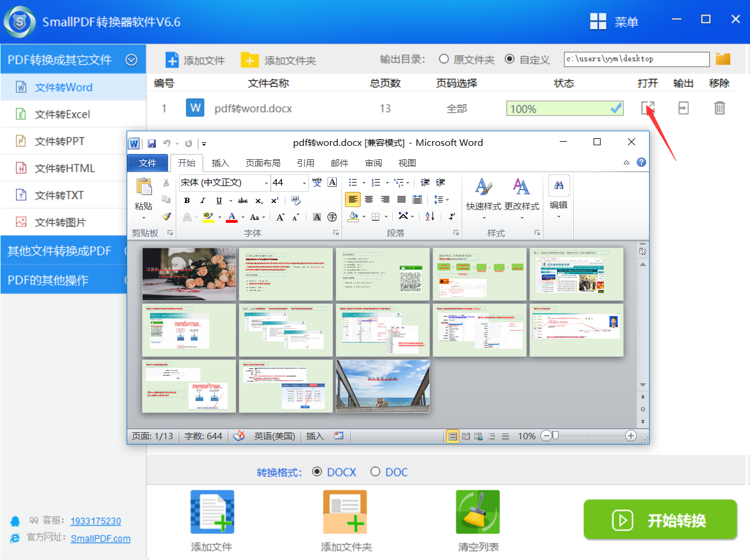This screenshot has width=750, height=560.
Task: Open the 文件 tab in Word
Action: pos(148,163)
